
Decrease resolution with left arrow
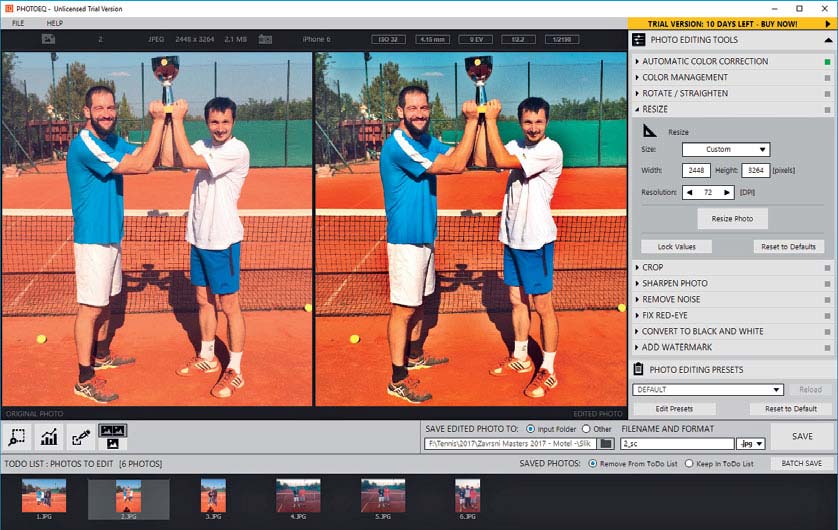[689, 192]
